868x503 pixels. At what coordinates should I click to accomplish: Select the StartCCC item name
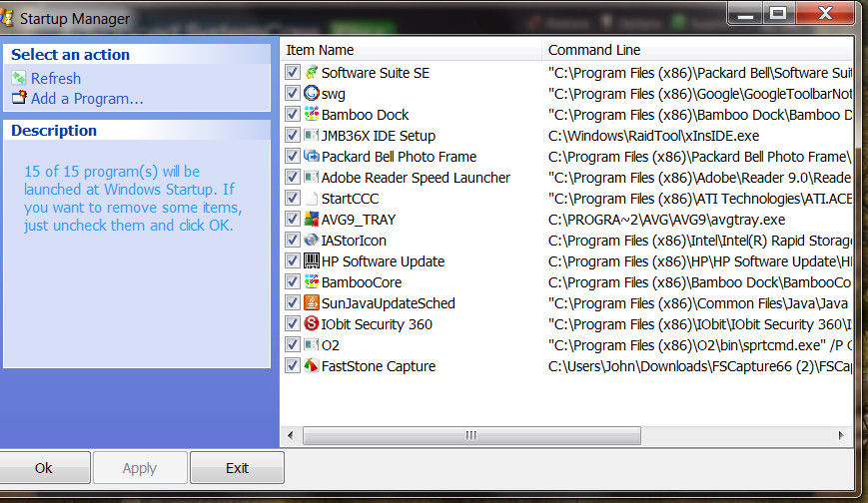coord(350,200)
